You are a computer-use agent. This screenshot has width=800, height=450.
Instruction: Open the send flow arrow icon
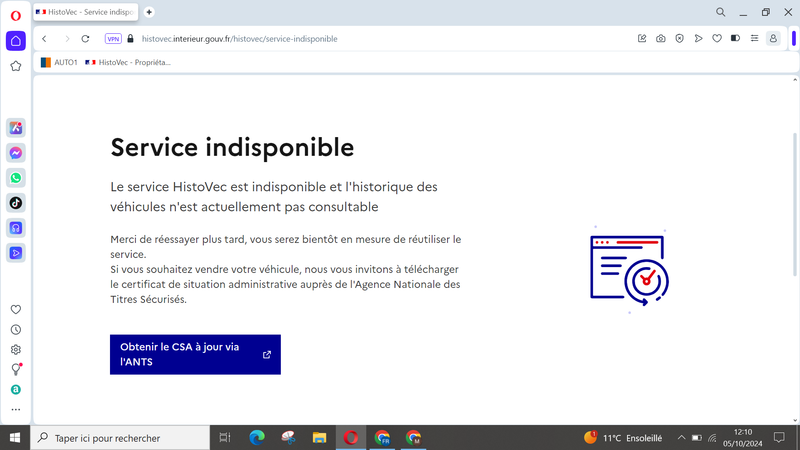coord(698,39)
